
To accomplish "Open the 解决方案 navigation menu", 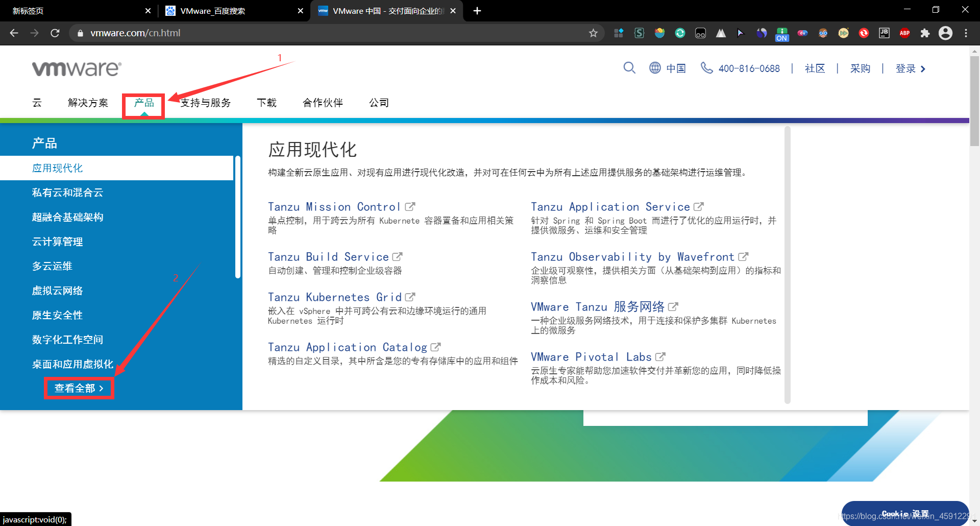I will pyautogui.click(x=88, y=103).
